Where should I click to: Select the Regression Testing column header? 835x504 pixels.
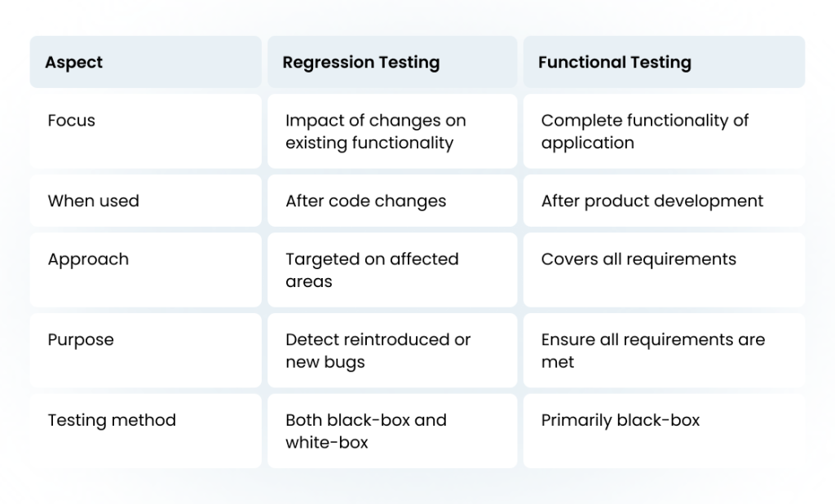392,62
